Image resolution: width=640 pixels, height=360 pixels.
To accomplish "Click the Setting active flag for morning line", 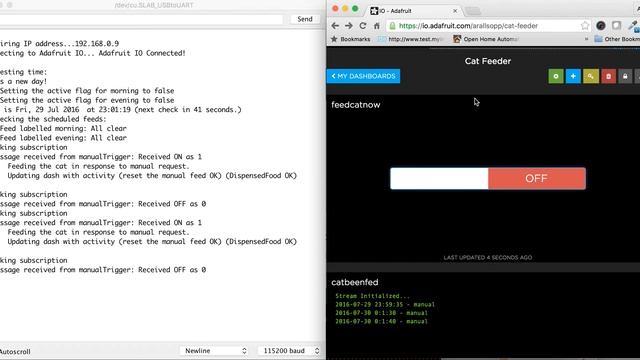I will [87, 91].
